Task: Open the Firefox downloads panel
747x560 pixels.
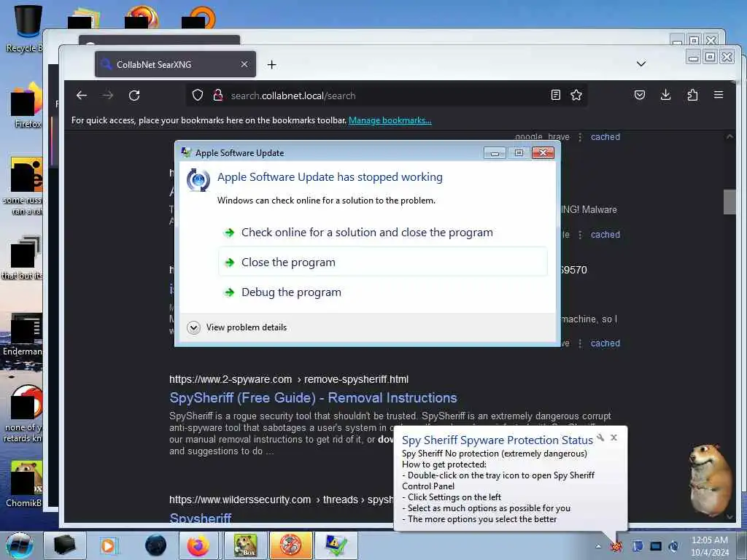Action: pyautogui.click(x=666, y=95)
